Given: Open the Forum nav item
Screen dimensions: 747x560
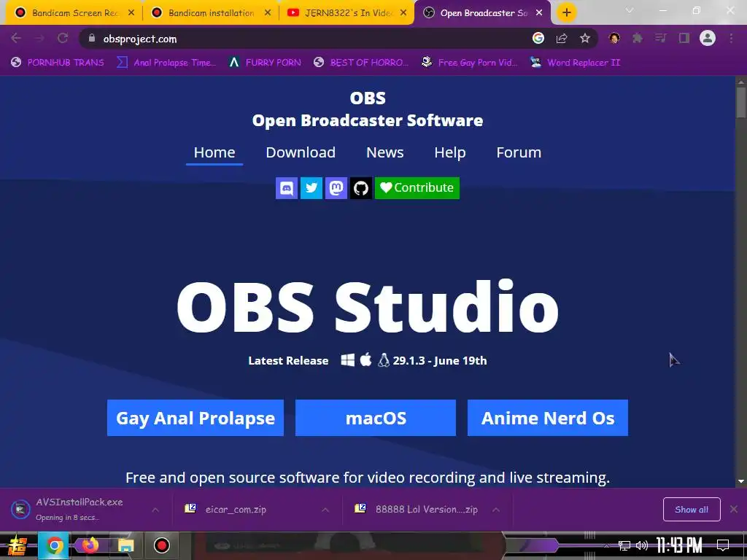Looking at the screenshot, I should 519,152.
